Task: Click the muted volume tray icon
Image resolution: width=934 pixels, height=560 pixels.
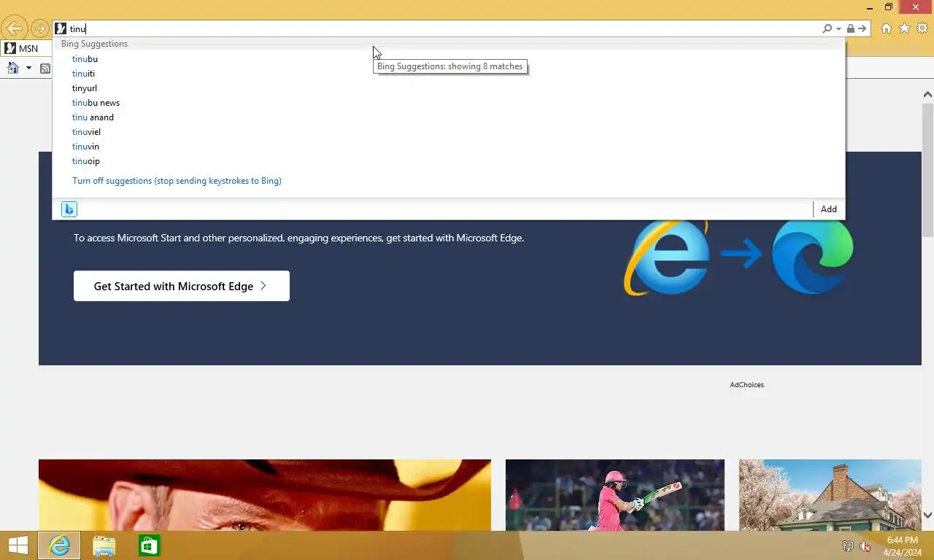Action: (x=865, y=546)
